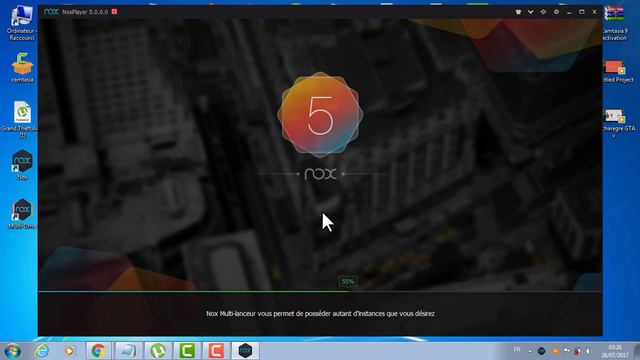Open the Nox theme (shirt) icon
Screen dimensions: 640x360
pyautogui.click(x=518, y=12)
